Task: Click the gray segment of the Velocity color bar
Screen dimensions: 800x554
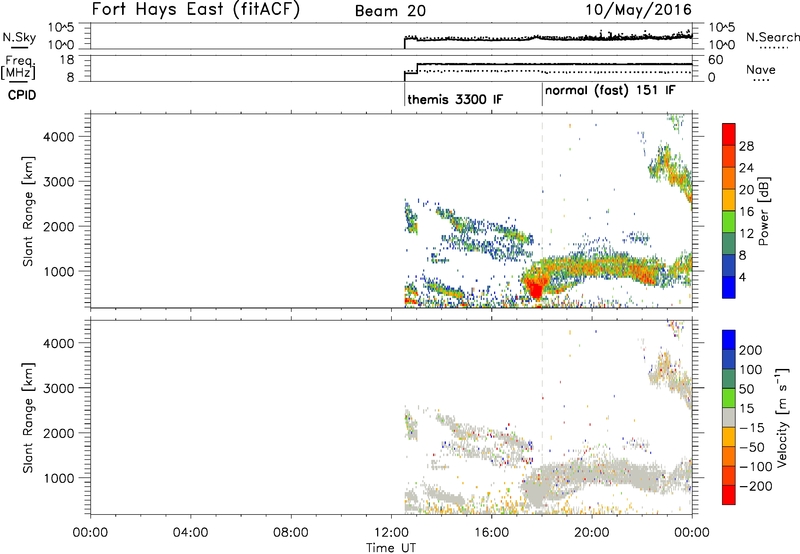Action: [x=729, y=417]
